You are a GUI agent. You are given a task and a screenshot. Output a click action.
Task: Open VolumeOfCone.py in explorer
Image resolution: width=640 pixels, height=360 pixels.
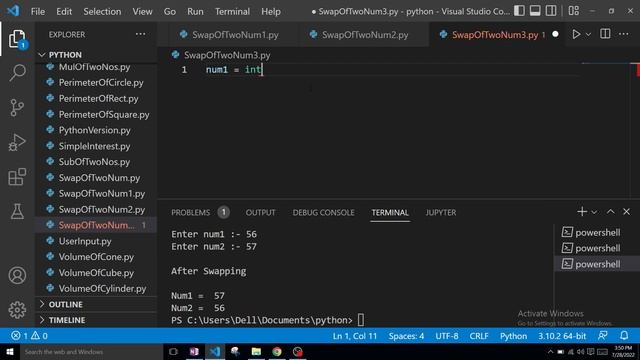(x=96, y=257)
